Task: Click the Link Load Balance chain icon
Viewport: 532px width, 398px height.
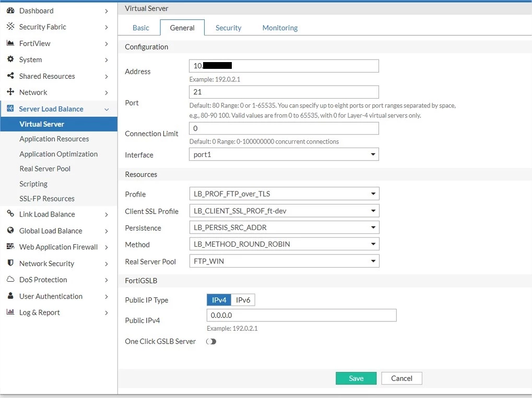Action: (x=10, y=213)
